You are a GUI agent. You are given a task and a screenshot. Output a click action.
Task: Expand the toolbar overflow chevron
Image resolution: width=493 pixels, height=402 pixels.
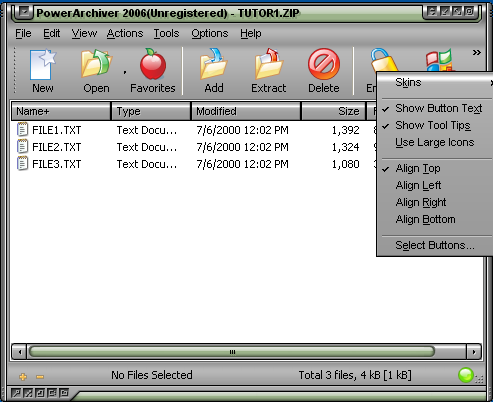coord(477,53)
